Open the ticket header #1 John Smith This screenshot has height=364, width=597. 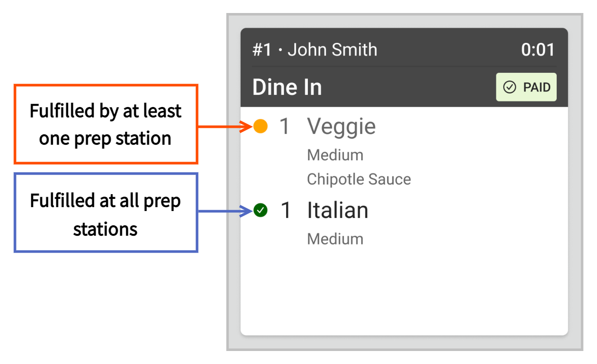pyautogui.click(x=315, y=50)
